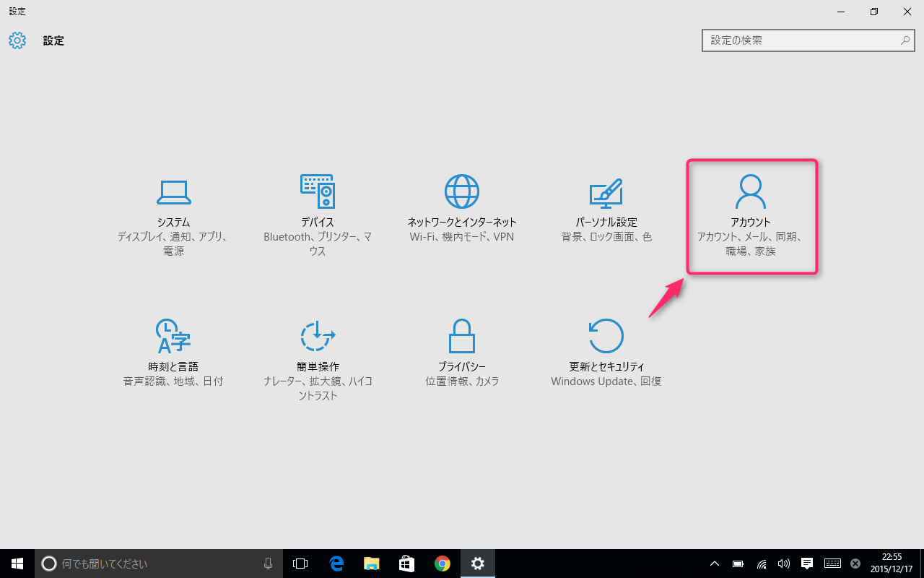Open パーソナル設定 personalization icon
Viewport: 924px width, 578px height.
coord(606,192)
